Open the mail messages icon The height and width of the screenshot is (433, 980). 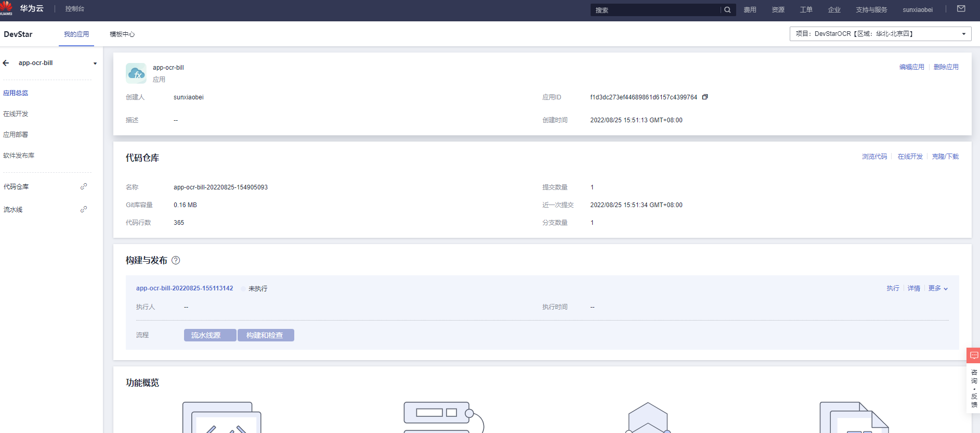click(x=961, y=9)
